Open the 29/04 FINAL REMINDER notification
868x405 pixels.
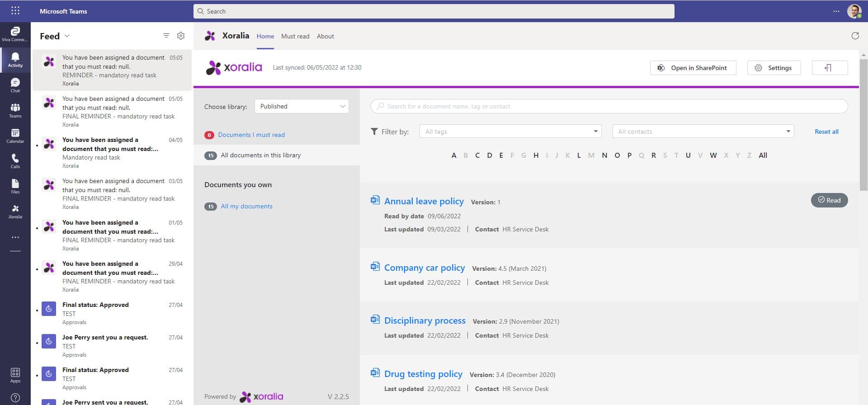point(112,276)
